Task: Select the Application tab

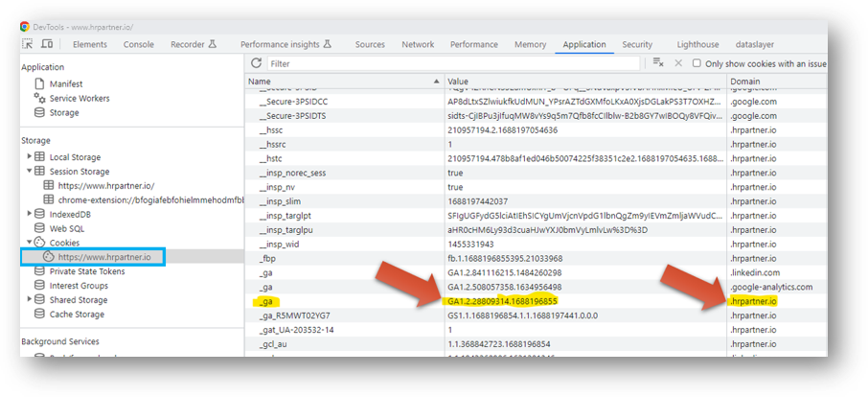Action: (584, 44)
